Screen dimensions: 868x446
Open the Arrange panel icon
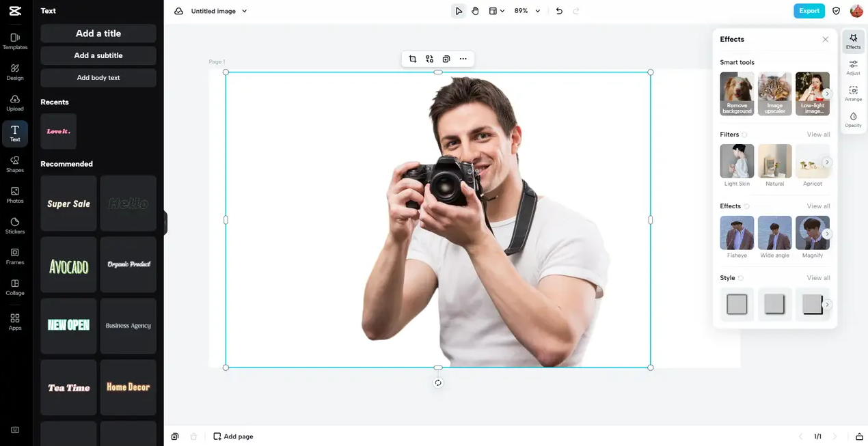click(853, 94)
